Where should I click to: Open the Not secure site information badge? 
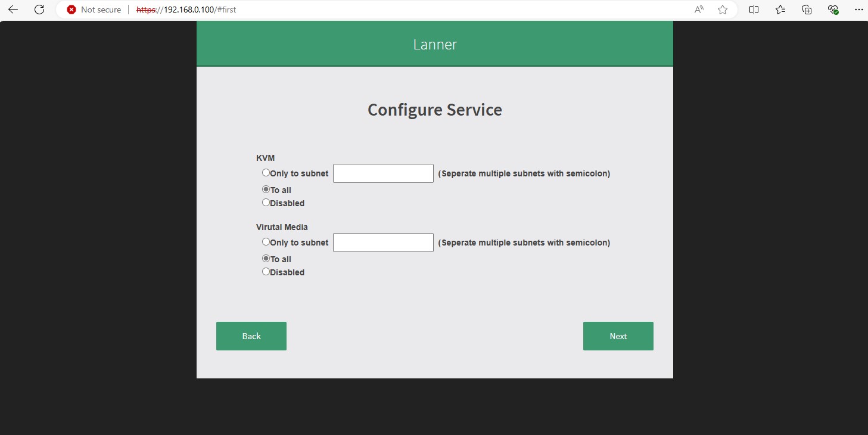click(94, 10)
